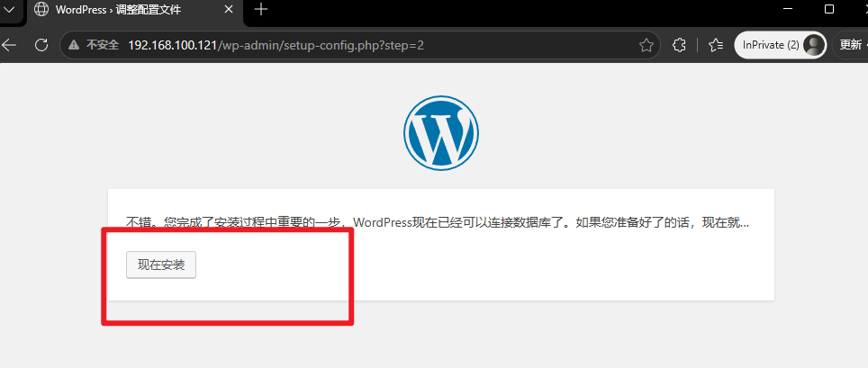
Task: Click the WordPress logo
Action: tap(441, 133)
